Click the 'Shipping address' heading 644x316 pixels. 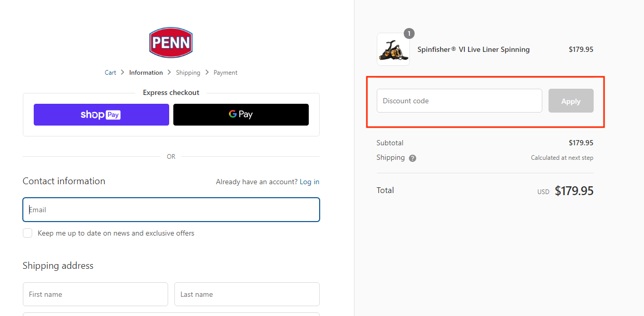(x=58, y=266)
